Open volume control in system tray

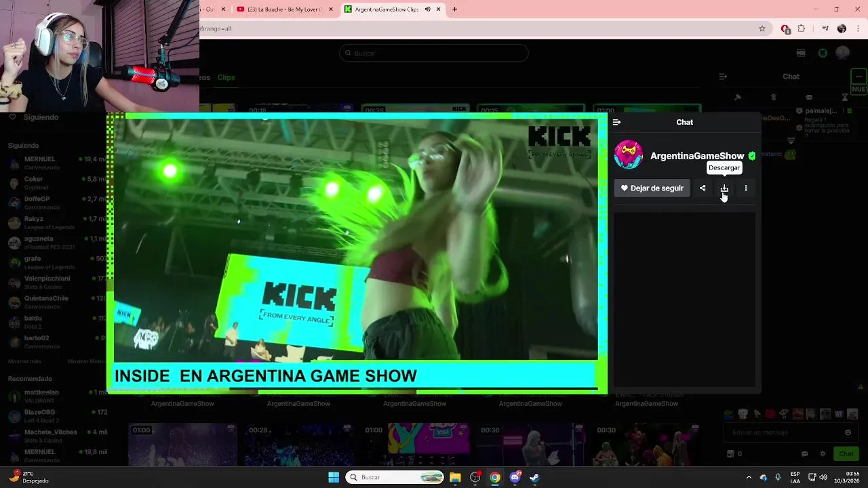point(823,477)
